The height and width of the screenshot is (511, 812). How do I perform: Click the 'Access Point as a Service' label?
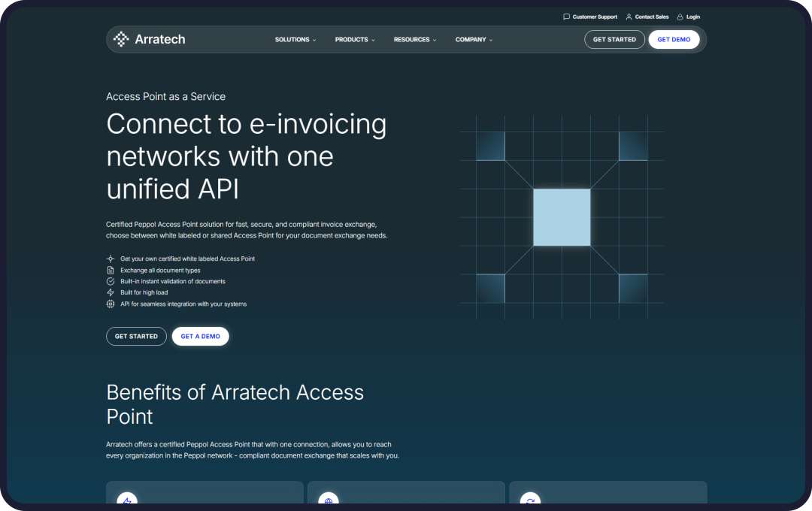165,96
